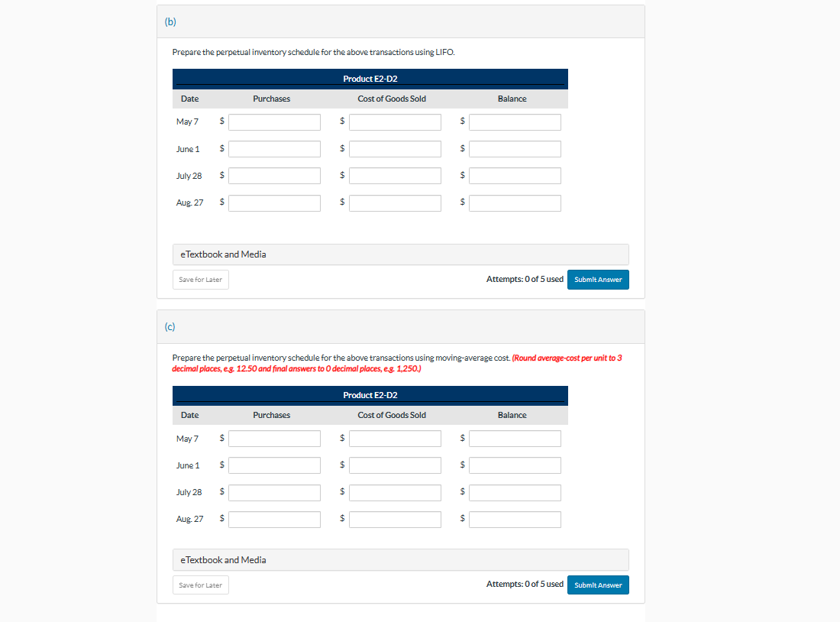
Task: Click the section header labeled (b)
Action: pos(170,21)
